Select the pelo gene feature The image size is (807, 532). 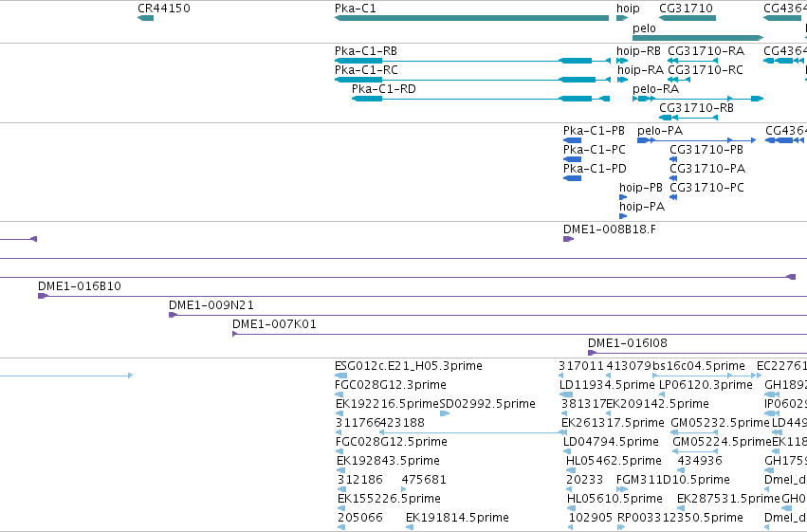[697, 38]
